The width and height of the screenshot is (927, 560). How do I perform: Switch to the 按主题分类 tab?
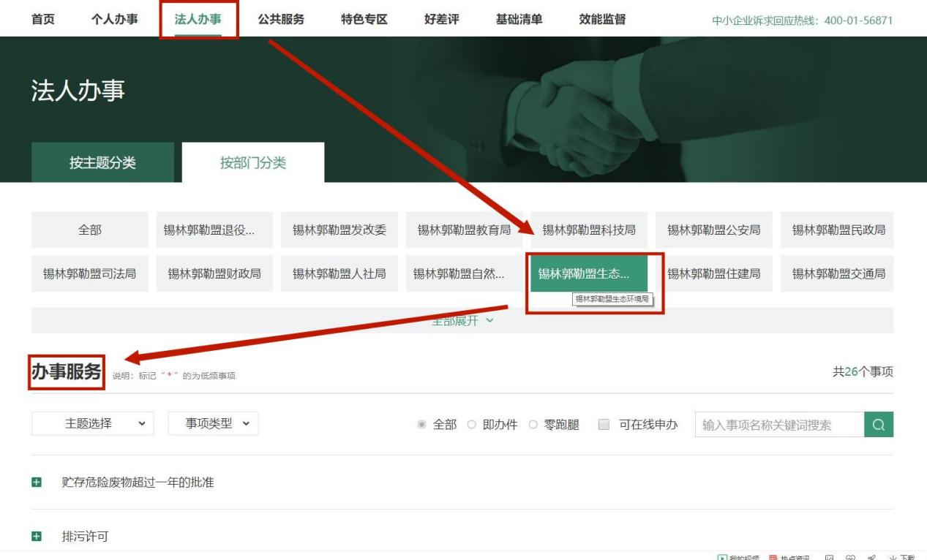tap(102, 163)
